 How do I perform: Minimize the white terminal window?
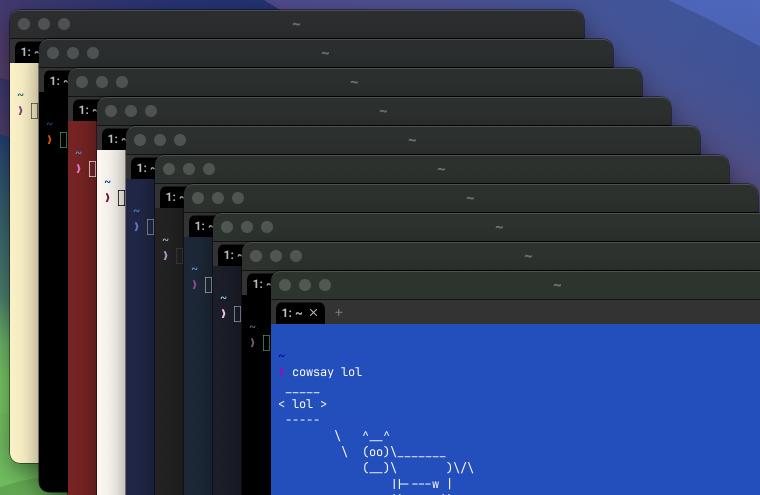(131, 111)
